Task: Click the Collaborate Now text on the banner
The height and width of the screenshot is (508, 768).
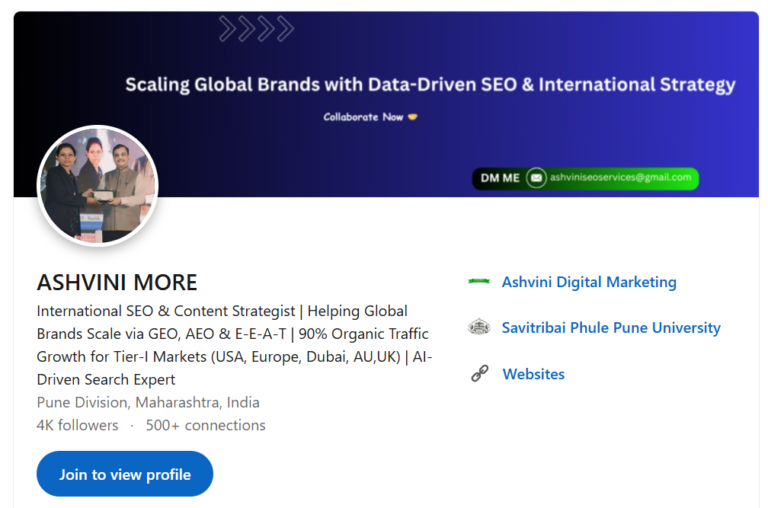Action: 363,117
